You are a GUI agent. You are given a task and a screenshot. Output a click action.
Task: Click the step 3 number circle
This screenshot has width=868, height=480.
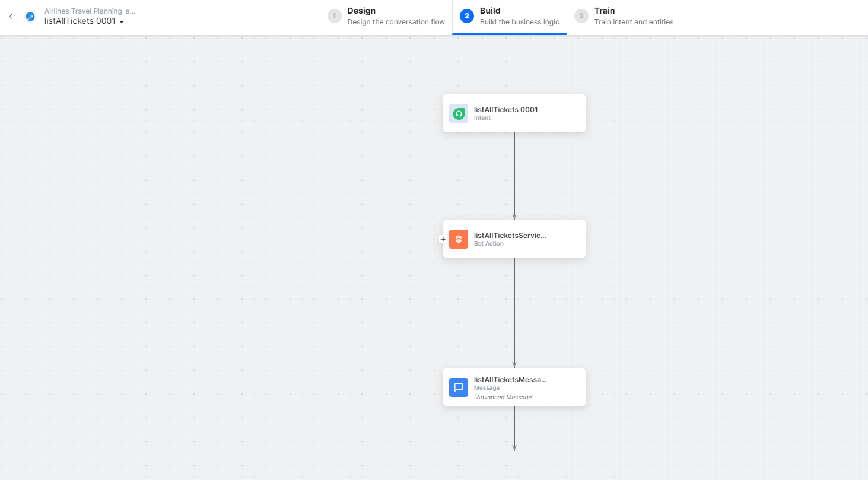[x=581, y=16]
